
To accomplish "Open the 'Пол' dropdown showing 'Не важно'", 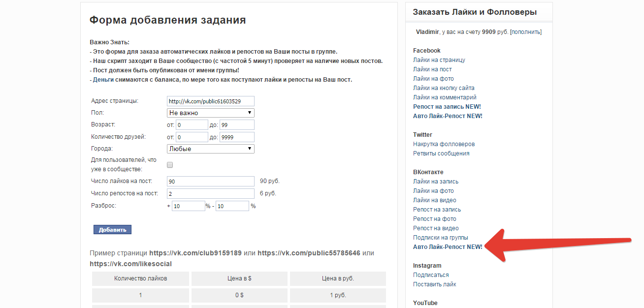I will (211, 113).
